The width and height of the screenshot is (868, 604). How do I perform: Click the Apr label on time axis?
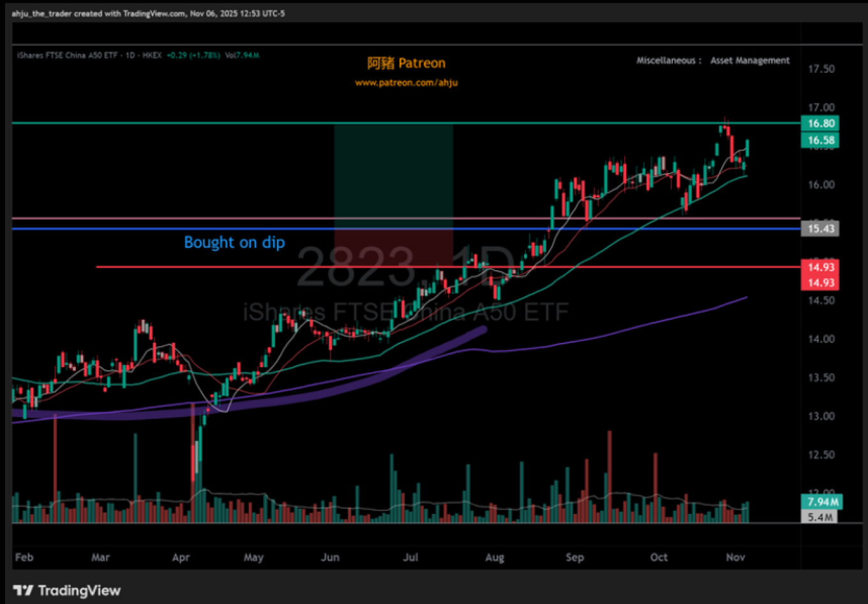click(x=181, y=557)
